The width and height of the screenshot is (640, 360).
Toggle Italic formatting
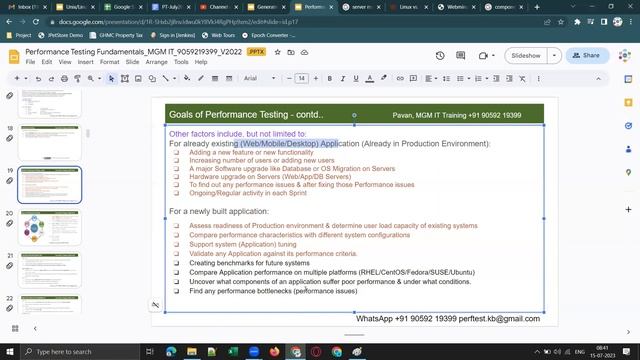point(342,78)
